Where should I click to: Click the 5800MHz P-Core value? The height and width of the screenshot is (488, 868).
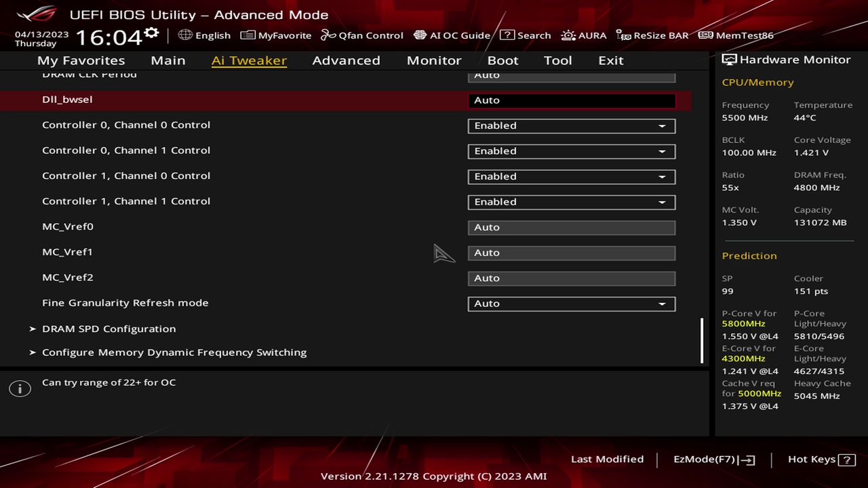tap(743, 324)
